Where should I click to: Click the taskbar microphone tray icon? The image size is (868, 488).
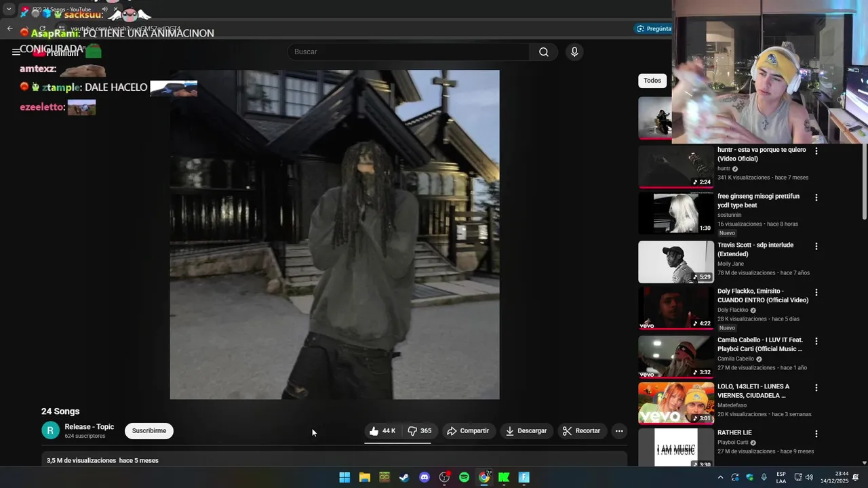764,477
